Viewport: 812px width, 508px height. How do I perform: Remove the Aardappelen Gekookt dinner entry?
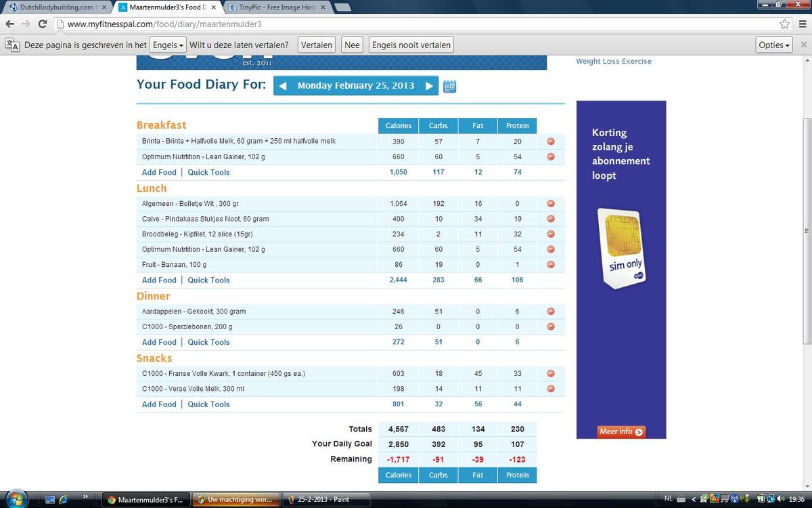point(550,312)
